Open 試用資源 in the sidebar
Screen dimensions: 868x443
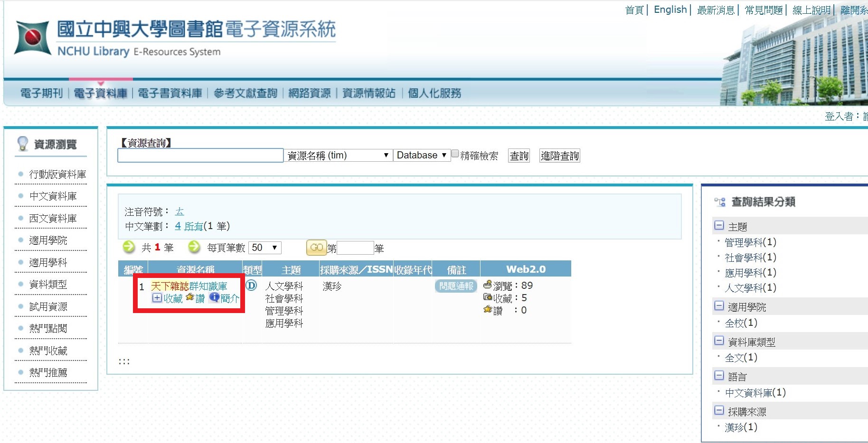point(48,306)
